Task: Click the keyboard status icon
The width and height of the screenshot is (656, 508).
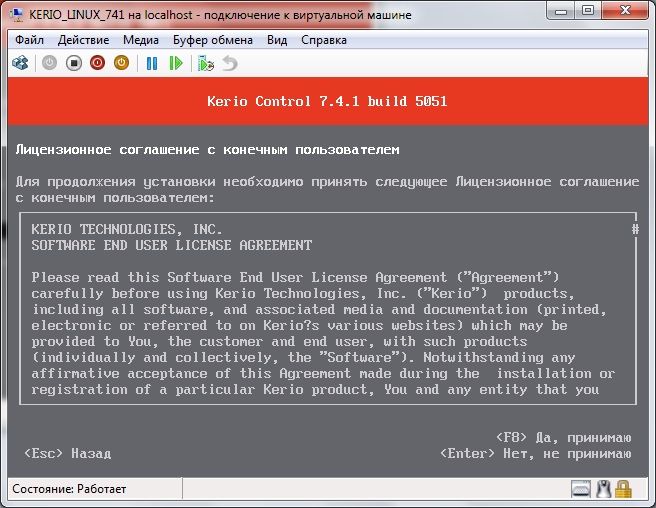Action: pos(582,489)
